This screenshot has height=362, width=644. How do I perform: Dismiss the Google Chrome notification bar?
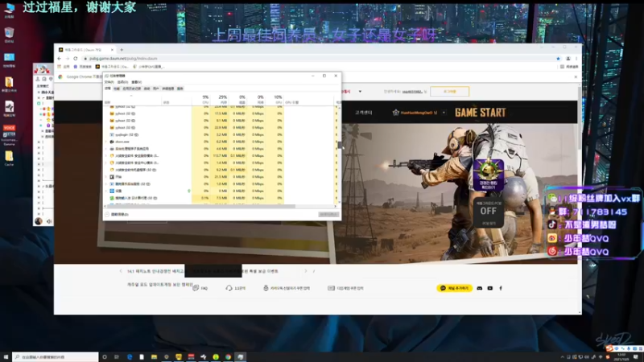[x=576, y=76]
